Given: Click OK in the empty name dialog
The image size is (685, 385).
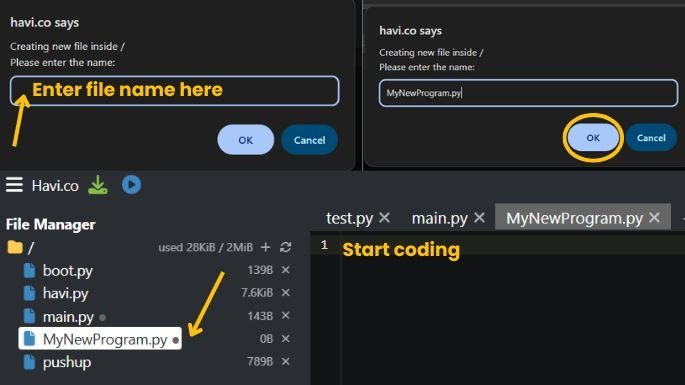Looking at the screenshot, I should click(x=246, y=140).
